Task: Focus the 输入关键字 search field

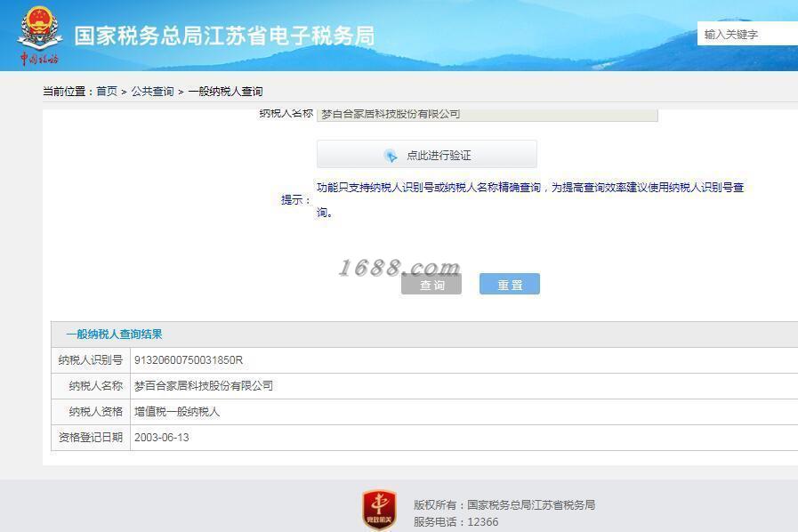Action: coord(747,34)
